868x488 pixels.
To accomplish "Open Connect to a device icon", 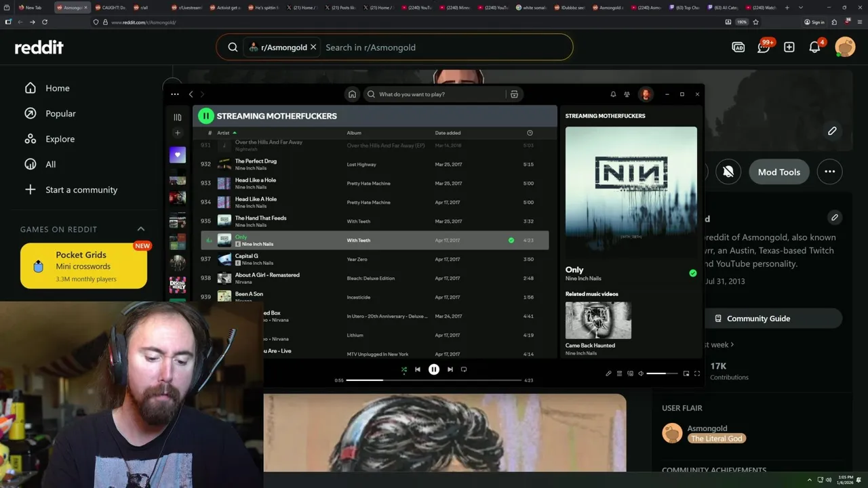I will coord(630,373).
